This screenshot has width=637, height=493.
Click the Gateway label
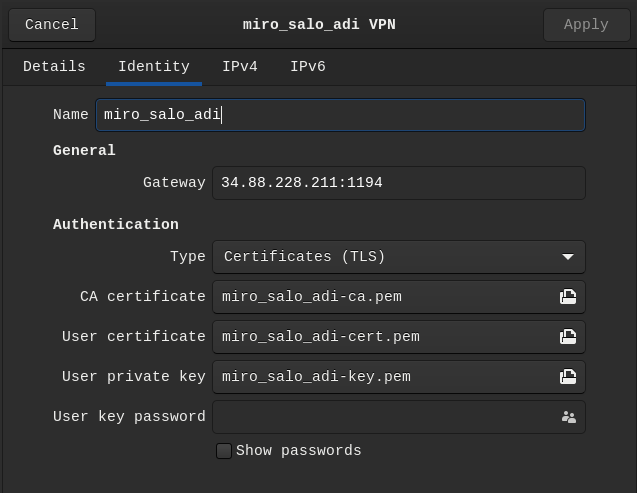click(x=174, y=183)
